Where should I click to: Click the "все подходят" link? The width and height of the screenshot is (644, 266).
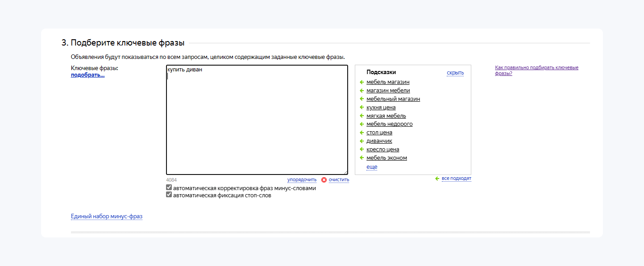click(x=457, y=179)
